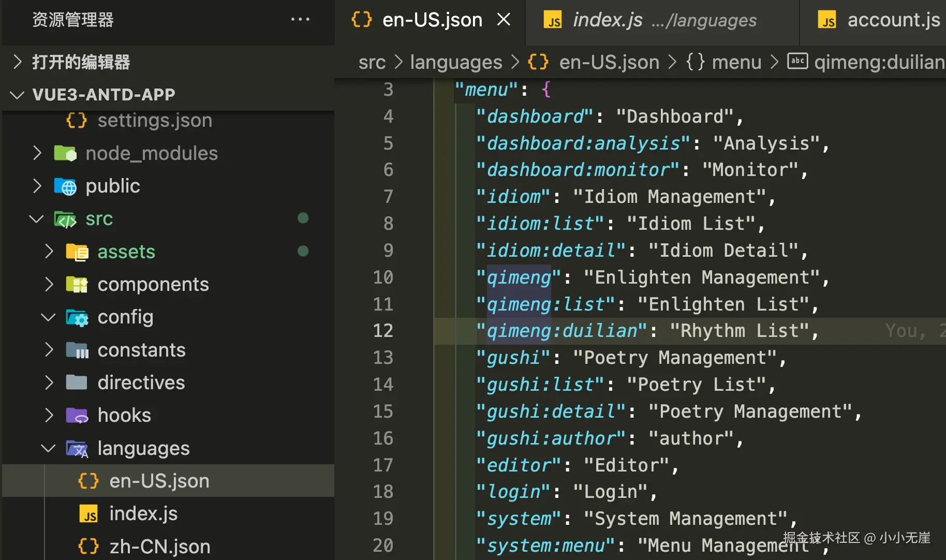The height and width of the screenshot is (560, 946).
Task: Click the languages breadcrumb segment
Action: (456, 62)
